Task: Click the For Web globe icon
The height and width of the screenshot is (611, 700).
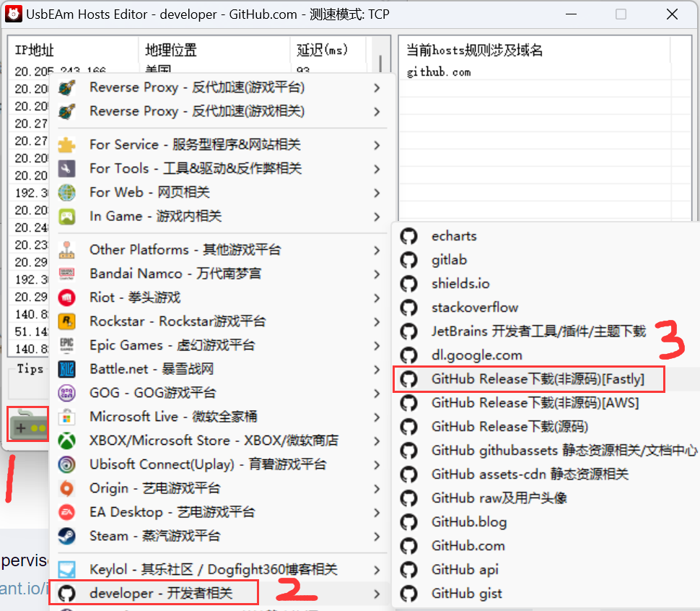Action: [67, 193]
